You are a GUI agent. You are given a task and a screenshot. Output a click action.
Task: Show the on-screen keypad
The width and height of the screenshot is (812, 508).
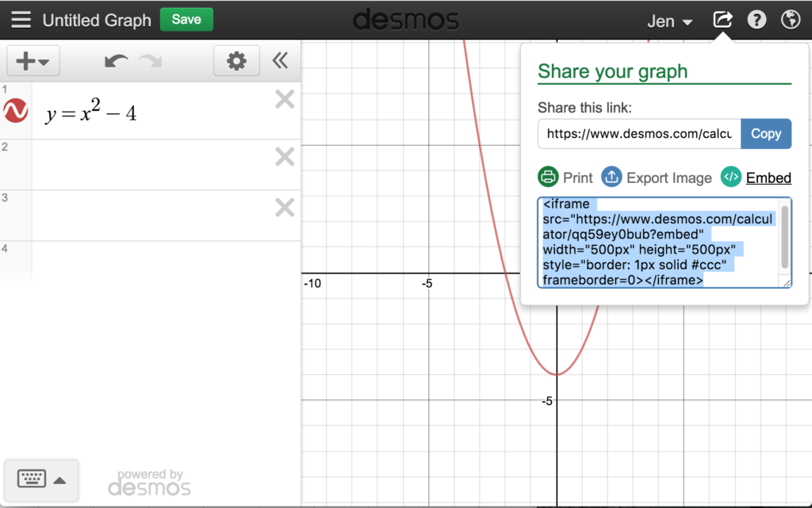point(41,479)
